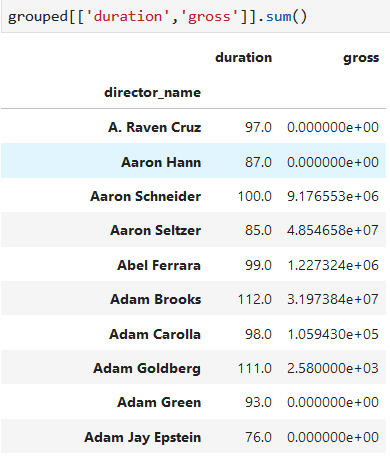Viewport: 390px width, 456px height.
Task: Select Adam Carolla in the table
Action: 155,334
